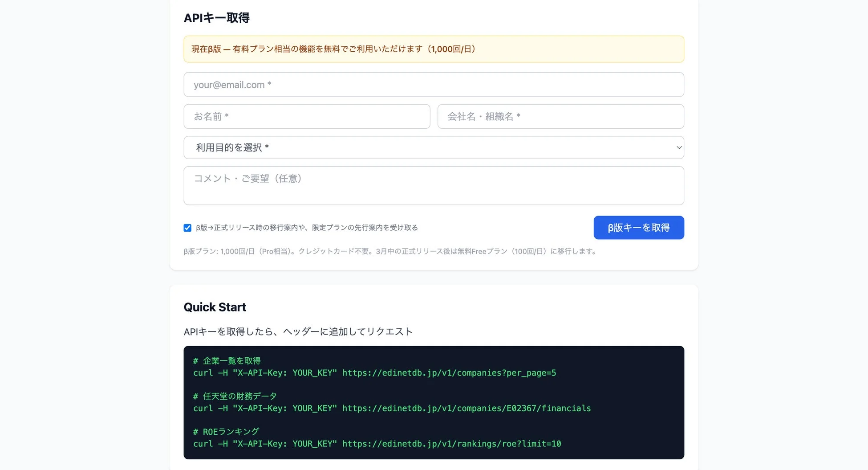Screen dimensions: 868x470
Task: Click the 会社名・組織名 company field
Action: pos(560,116)
